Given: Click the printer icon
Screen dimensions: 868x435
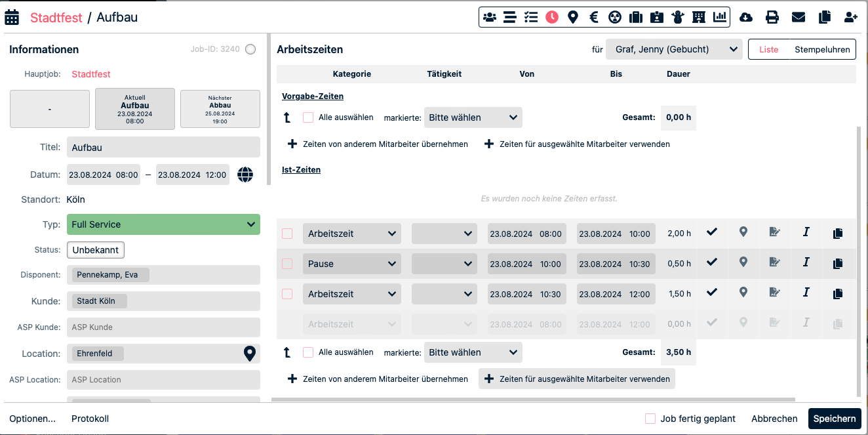Looking at the screenshot, I should [x=772, y=18].
